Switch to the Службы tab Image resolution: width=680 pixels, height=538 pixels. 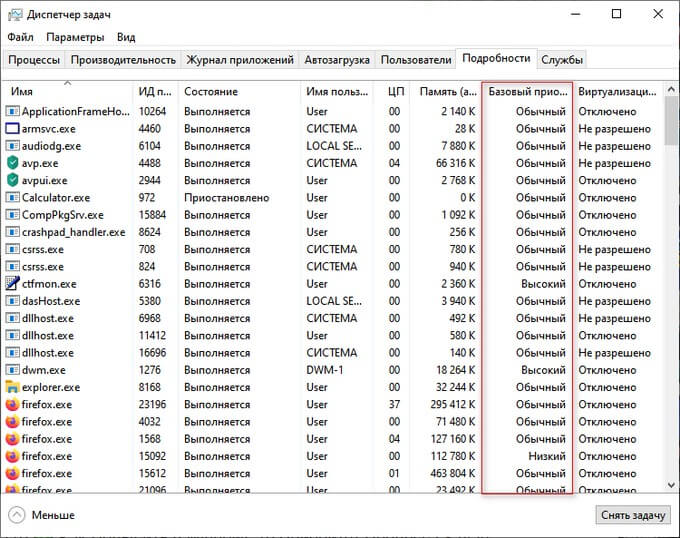[562, 60]
